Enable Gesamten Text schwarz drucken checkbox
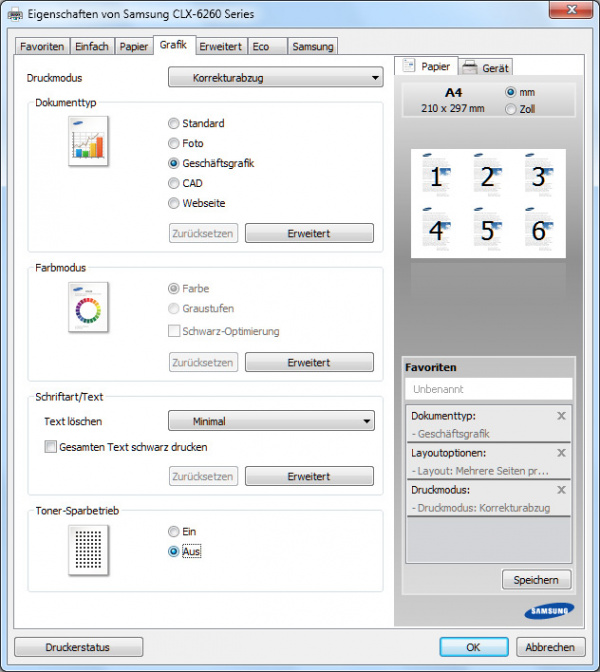This screenshot has height=672, width=600. pyautogui.click(x=51, y=447)
